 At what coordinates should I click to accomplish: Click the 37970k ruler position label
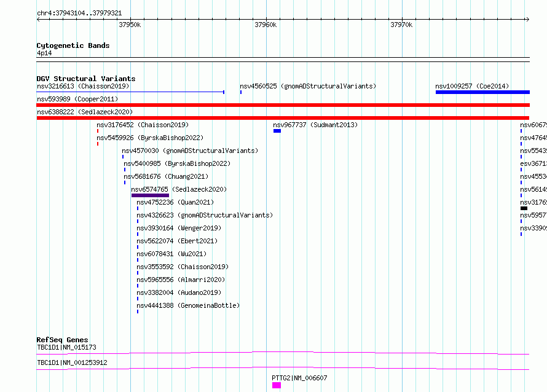(x=401, y=25)
